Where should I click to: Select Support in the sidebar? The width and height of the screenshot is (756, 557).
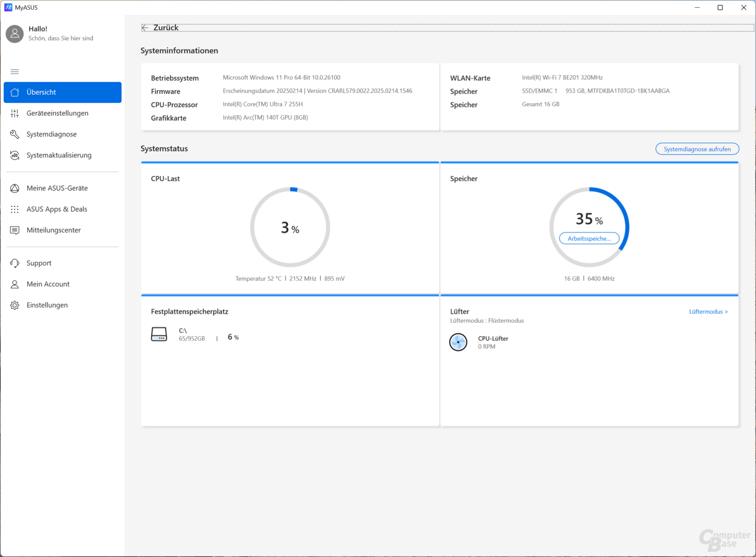coord(62,263)
